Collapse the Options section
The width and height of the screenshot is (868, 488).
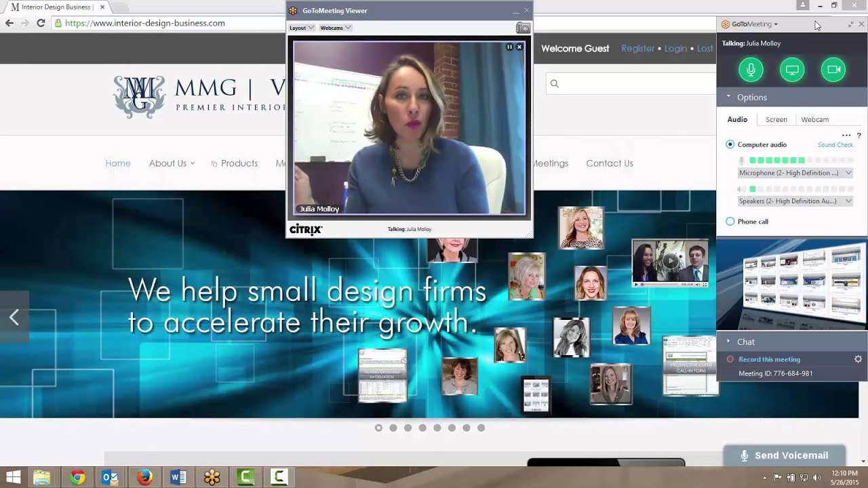[x=729, y=97]
